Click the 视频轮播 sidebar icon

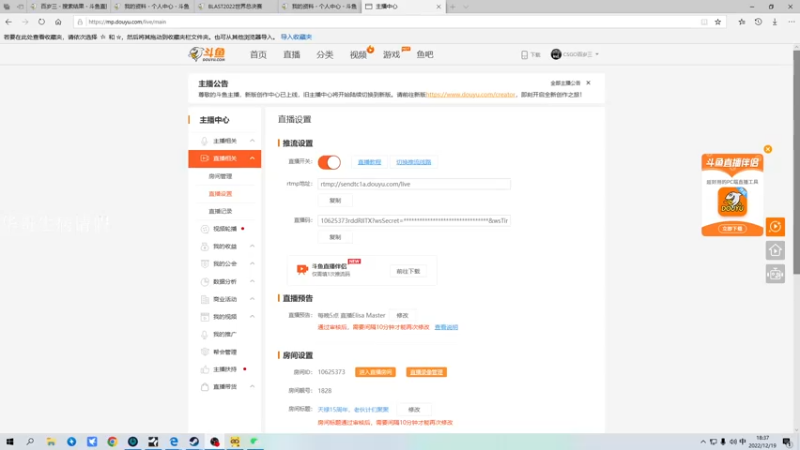click(205, 229)
